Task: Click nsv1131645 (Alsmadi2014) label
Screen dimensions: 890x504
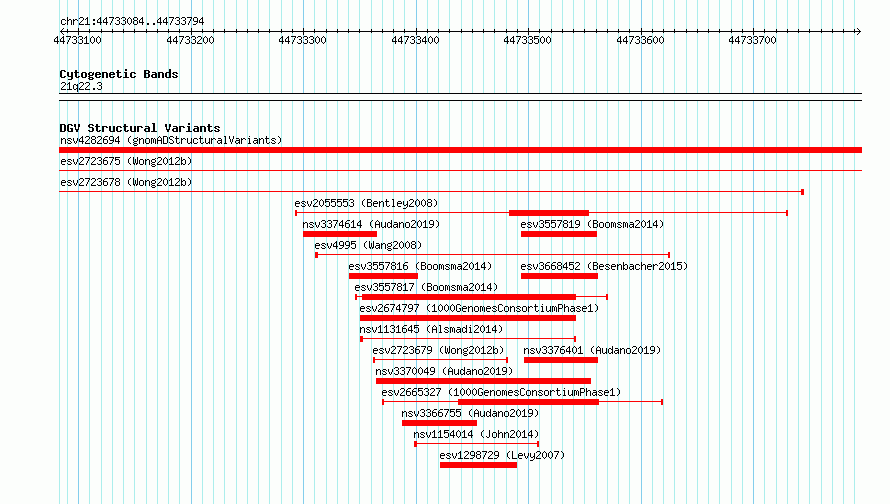Action: click(x=431, y=329)
